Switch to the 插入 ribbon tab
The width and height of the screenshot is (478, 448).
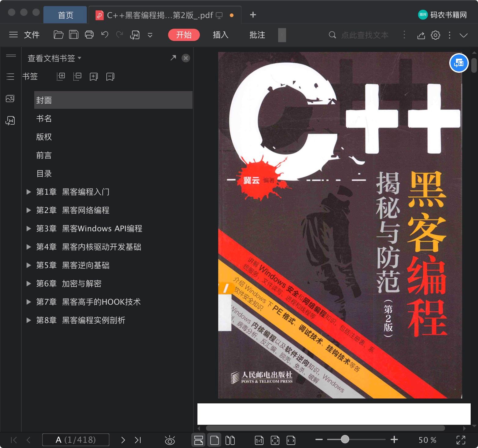coord(221,35)
